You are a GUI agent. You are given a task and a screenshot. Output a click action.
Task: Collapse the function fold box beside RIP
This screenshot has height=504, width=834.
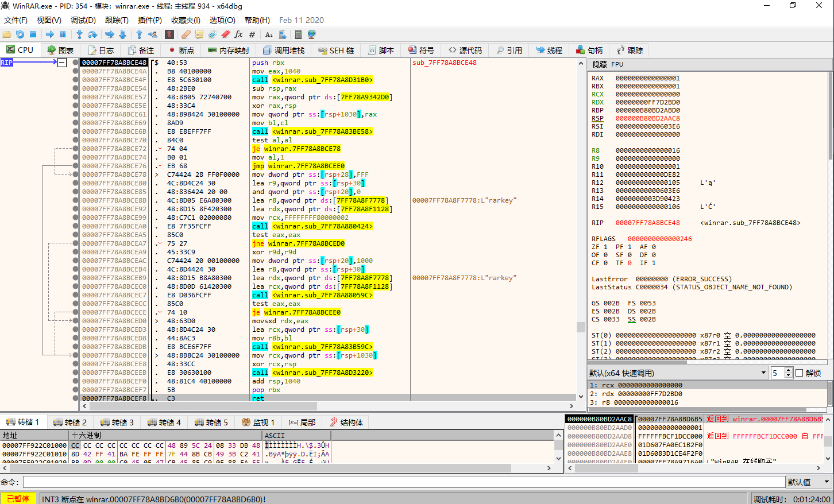coord(62,63)
